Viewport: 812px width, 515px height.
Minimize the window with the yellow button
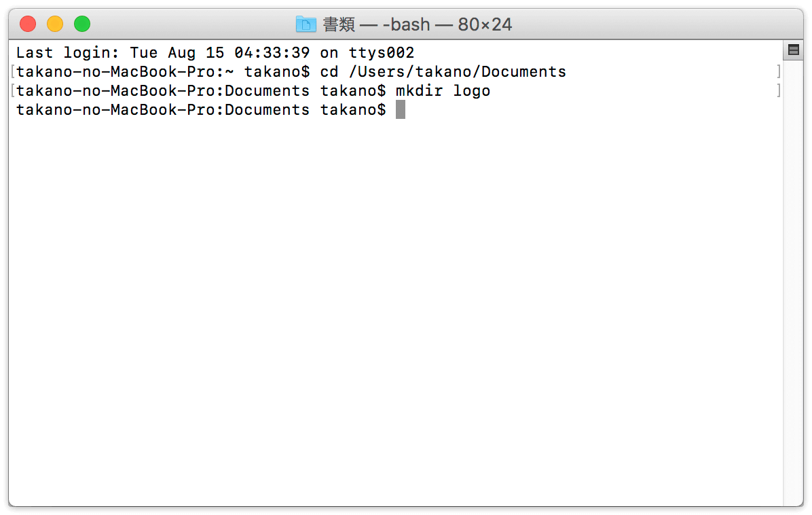(x=55, y=24)
